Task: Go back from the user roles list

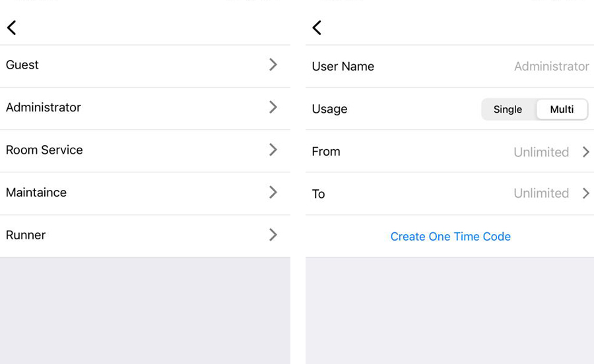Action: pyautogui.click(x=12, y=27)
